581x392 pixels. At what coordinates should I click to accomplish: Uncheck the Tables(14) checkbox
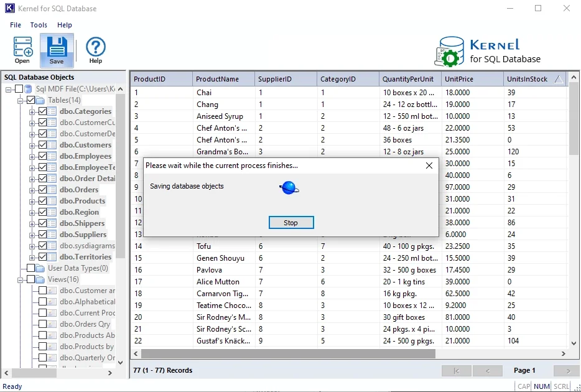click(31, 100)
